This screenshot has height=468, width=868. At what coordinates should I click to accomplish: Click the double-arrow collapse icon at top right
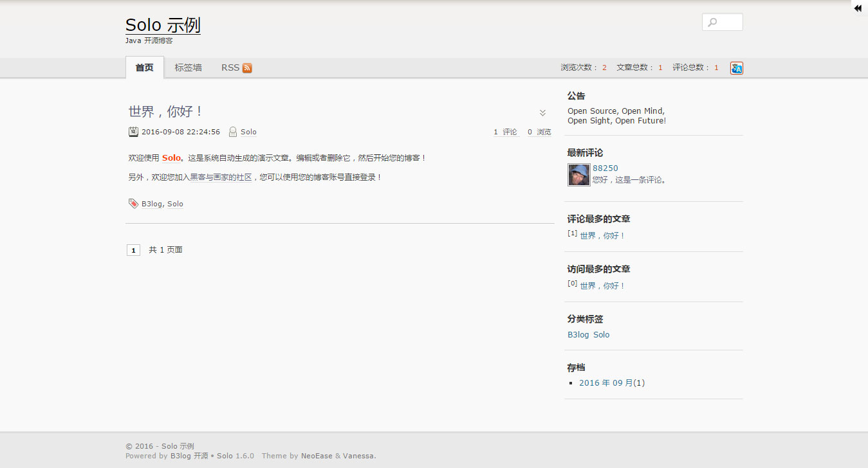pos(858,8)
